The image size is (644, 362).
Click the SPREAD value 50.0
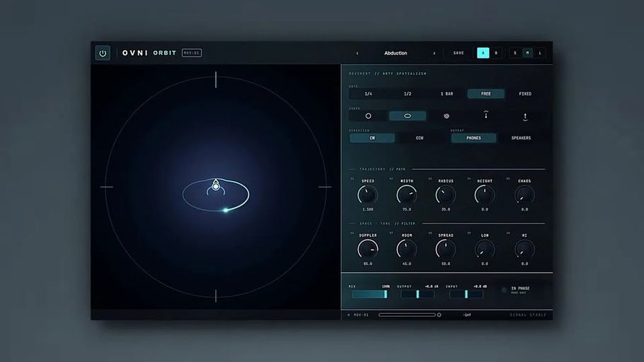click(446, 264)
